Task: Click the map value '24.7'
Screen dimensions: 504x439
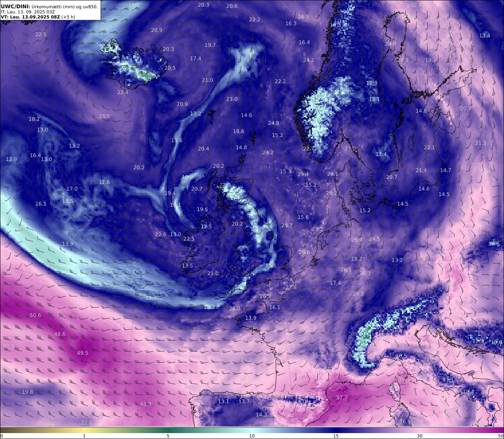Action: pyautogui.click(x=358, y=294)
